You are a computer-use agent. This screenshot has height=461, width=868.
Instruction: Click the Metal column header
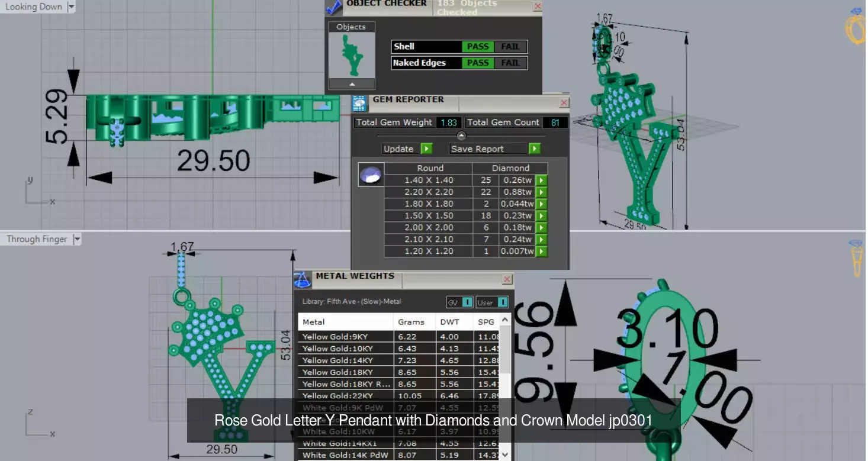coord(346,322)
